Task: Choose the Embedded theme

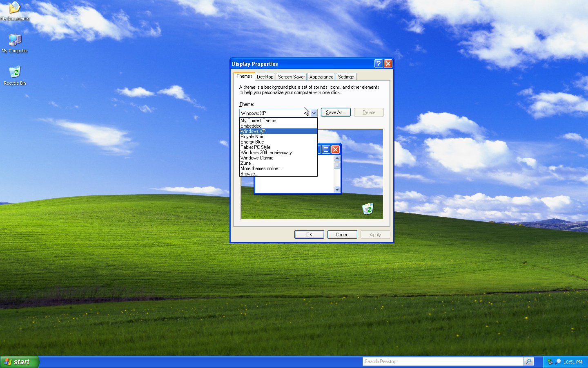Action: click(278, 126)
